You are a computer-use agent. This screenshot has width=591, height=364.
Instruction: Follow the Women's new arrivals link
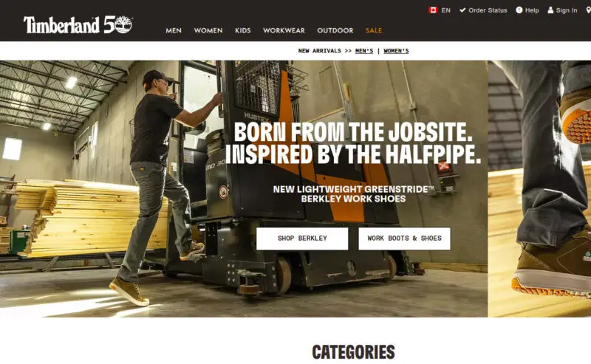pyautogui.click(x=396, y=51)
